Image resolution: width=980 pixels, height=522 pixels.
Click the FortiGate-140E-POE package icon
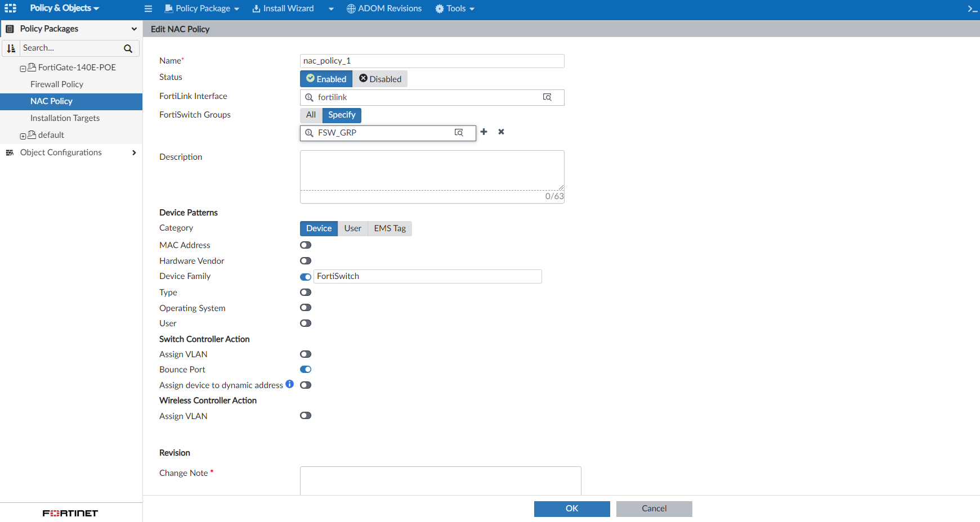(32, 67)
